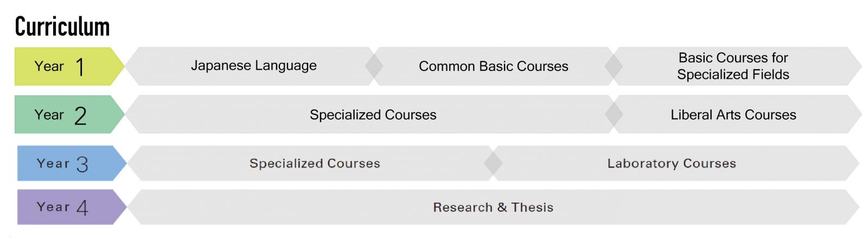This screenshot has width=868, height=246.
Task: Click the Curriculum heading
Action: click(62, 27)
